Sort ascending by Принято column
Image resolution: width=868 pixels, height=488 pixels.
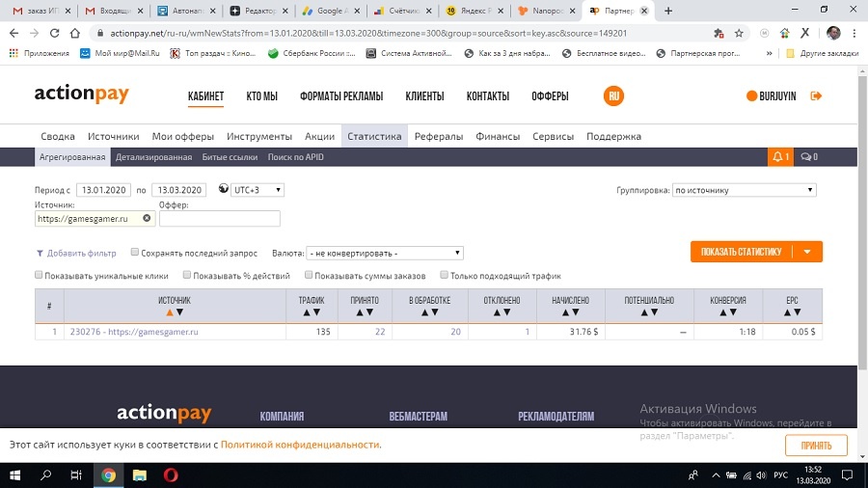pos(360,312)
